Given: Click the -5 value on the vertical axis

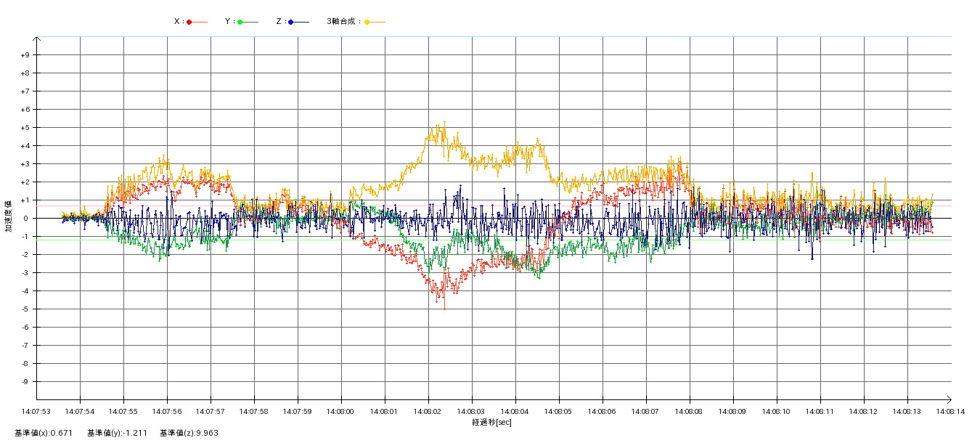Looking at the screenshot, I should tap(25, 309).
